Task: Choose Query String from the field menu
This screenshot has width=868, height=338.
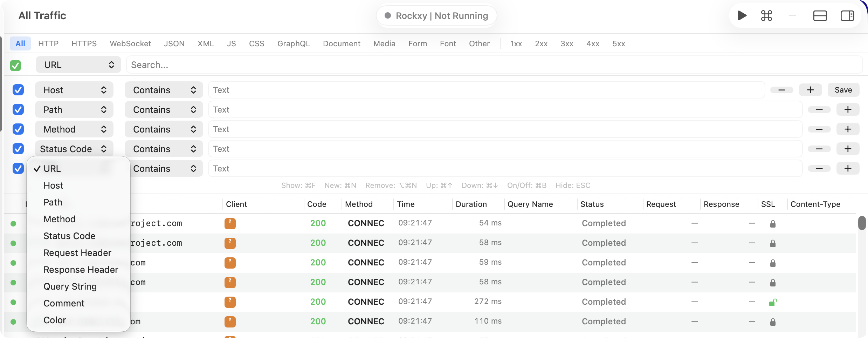Action: click(x=78, y=286)
